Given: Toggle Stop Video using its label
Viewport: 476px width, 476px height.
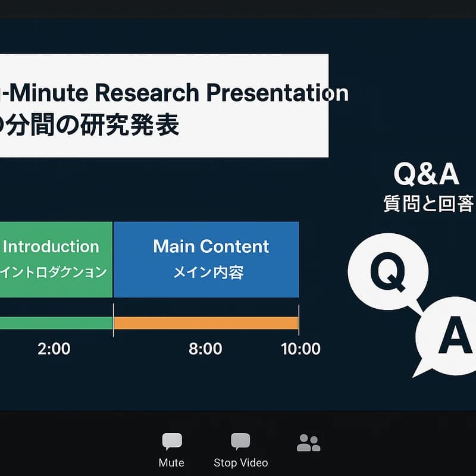Looking at the screenshot, I should (240, 462).
